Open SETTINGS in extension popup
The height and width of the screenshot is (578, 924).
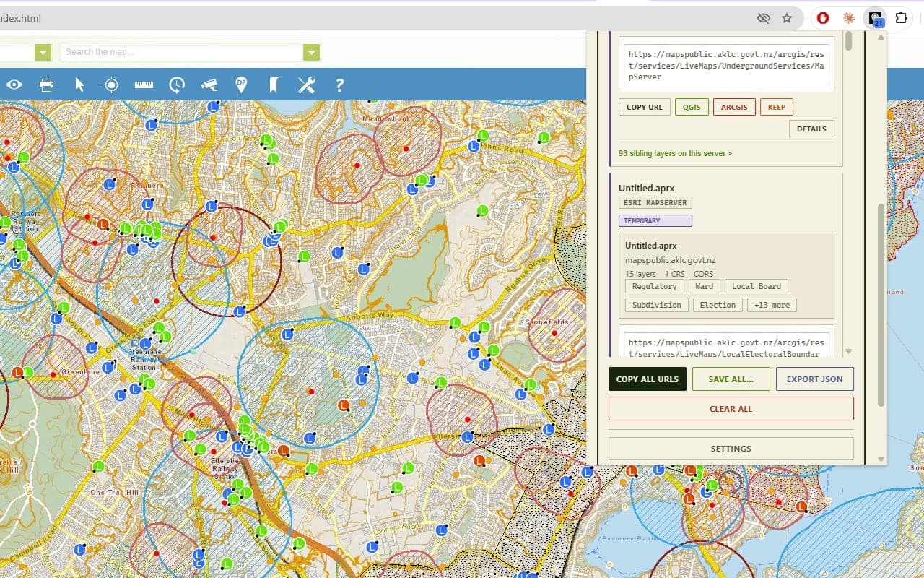click(731, 449)
